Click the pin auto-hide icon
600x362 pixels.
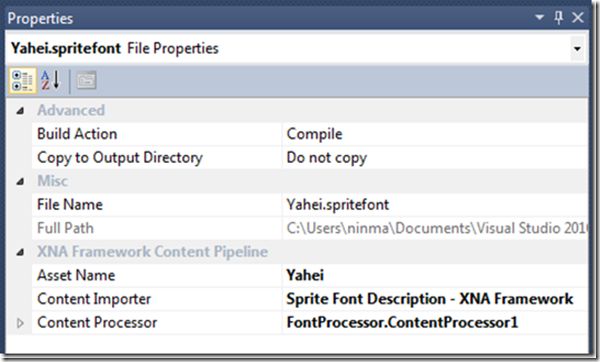(559, 18)
